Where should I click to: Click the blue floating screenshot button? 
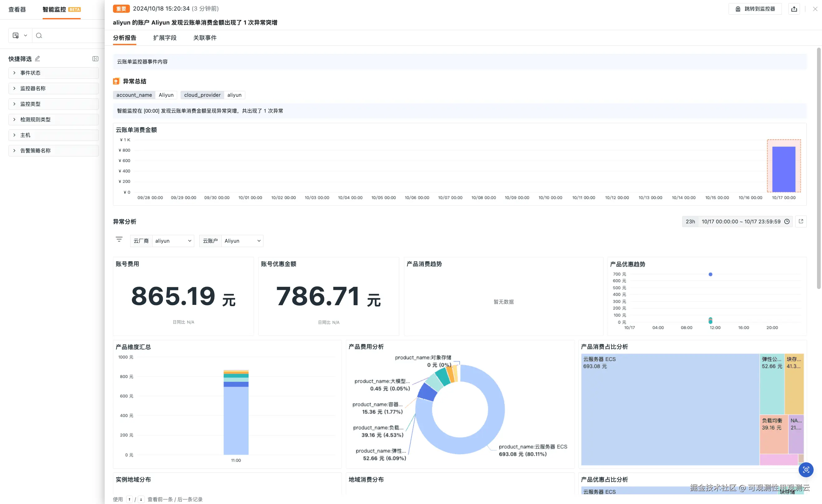(806, 470)
